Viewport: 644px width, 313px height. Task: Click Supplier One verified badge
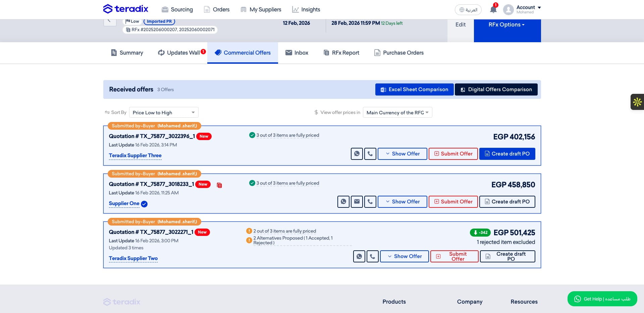(144, 204)
